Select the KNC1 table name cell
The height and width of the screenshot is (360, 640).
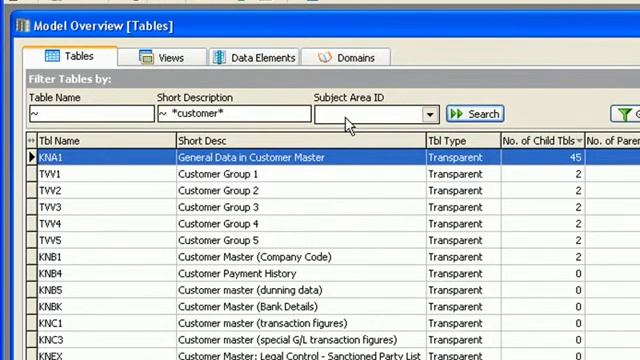[x=107, y=323]
